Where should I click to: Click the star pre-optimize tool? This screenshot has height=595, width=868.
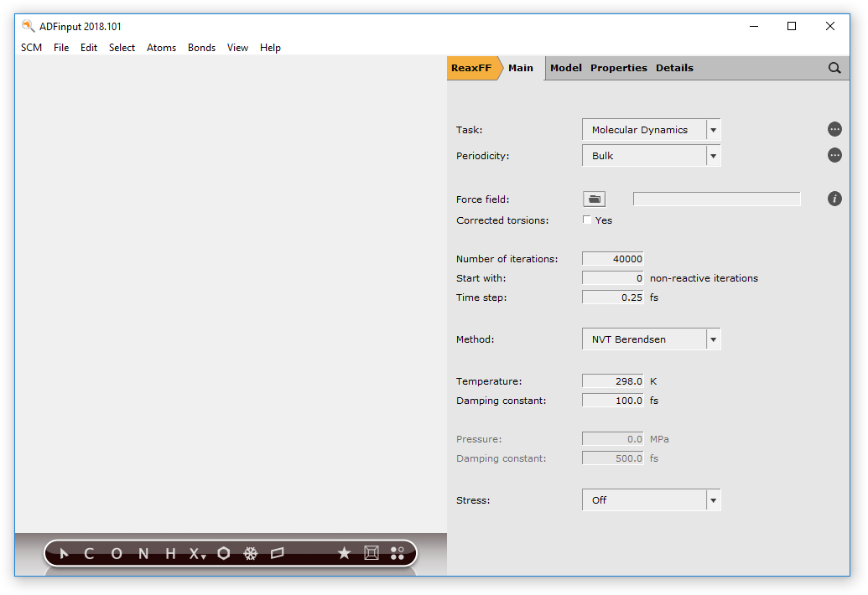(344, 553)
